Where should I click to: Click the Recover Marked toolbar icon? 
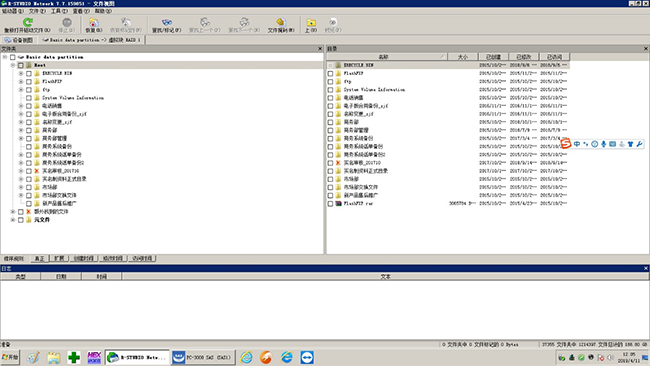(x=126, y=22)
